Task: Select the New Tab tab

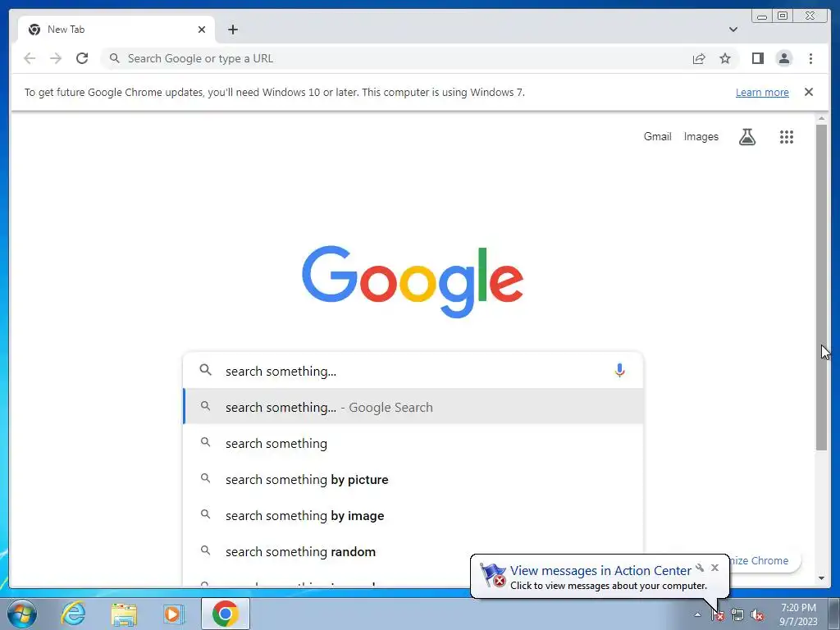Action: pyautogui.click(x=116, y=30)
